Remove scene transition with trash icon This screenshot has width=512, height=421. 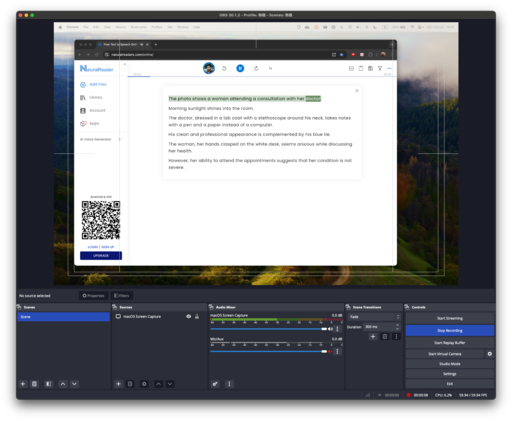(385, 336)
